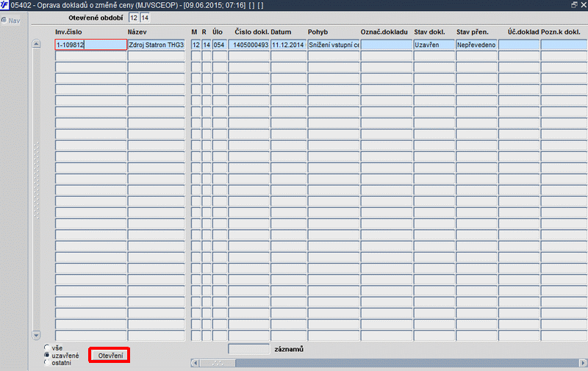Click the Pohyb cell 'Snížení vstupní ce'
The width and height of the screenshot is (588, 371).
click(334, 45)
